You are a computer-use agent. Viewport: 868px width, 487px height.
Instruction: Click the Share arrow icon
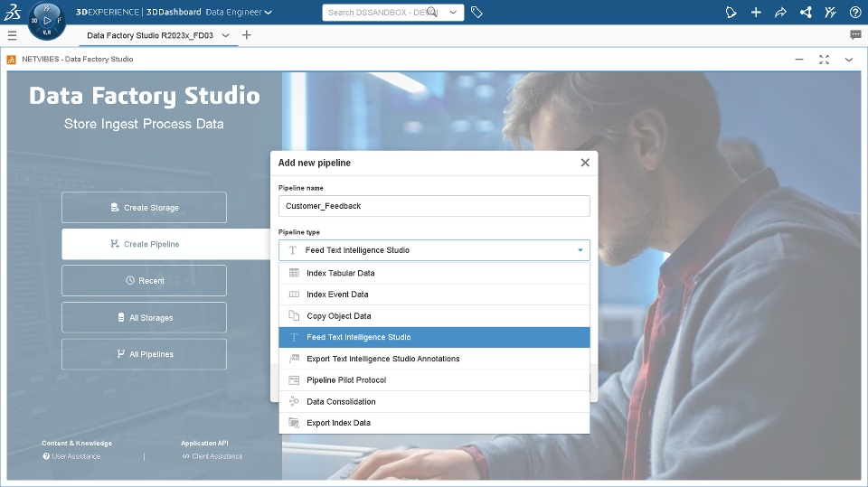pyautogui.click(x=780, y=12)
